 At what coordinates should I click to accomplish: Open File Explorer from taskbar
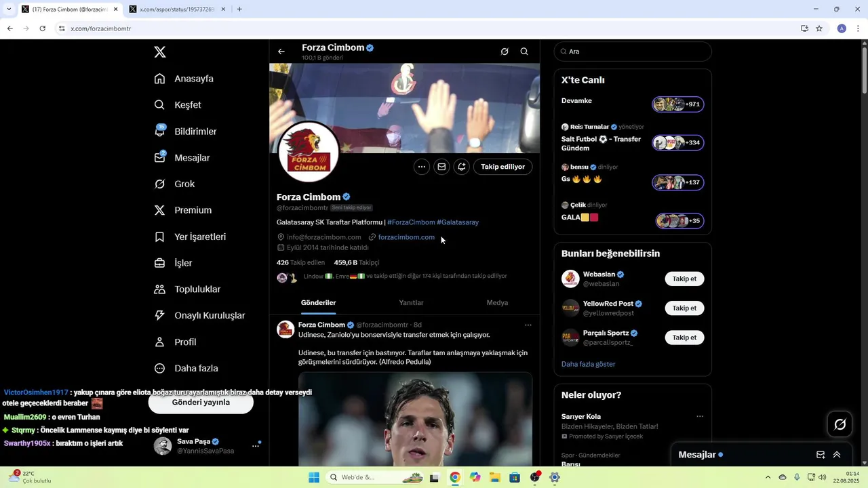[495, 478]
